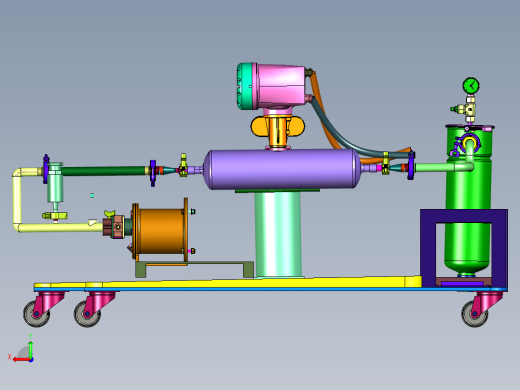
Task: Select the pink transmitter housing on top
Action: 282,86
